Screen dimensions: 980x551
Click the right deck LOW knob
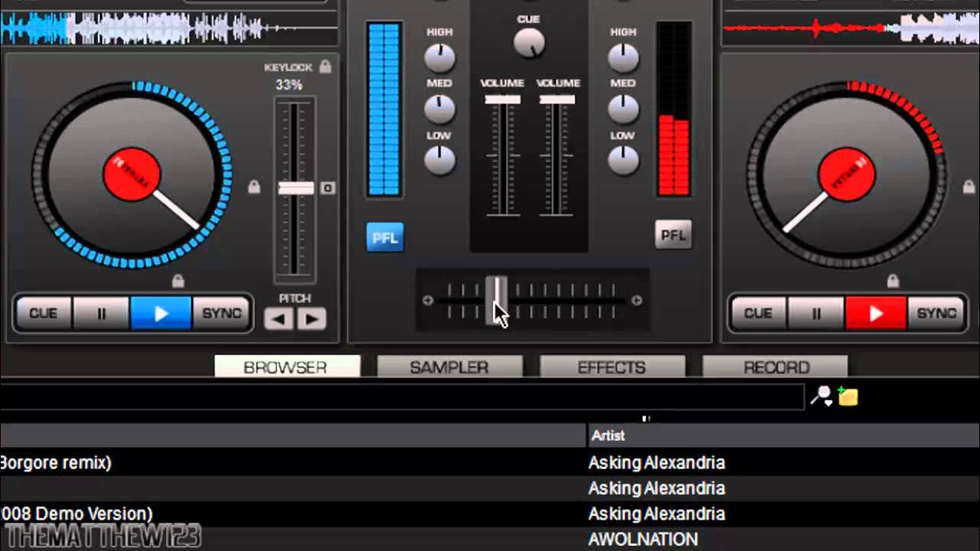point(623,160)
